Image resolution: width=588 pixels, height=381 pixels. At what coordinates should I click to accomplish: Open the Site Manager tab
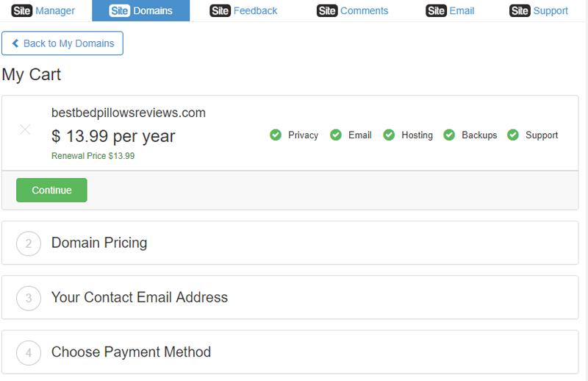click(43, 10)
